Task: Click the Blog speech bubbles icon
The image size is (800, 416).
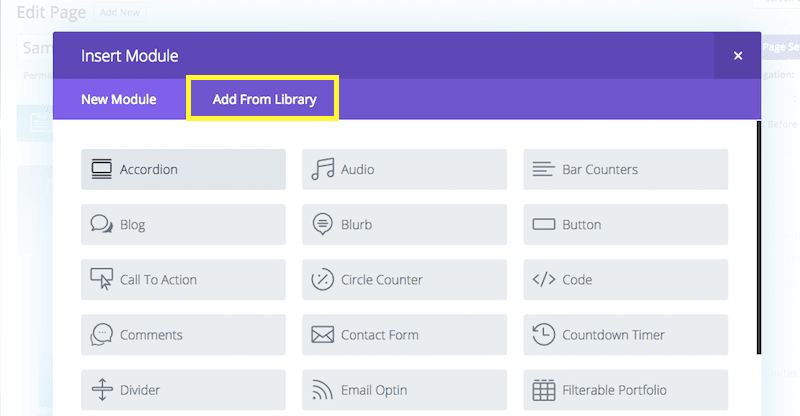Action: 102,224
